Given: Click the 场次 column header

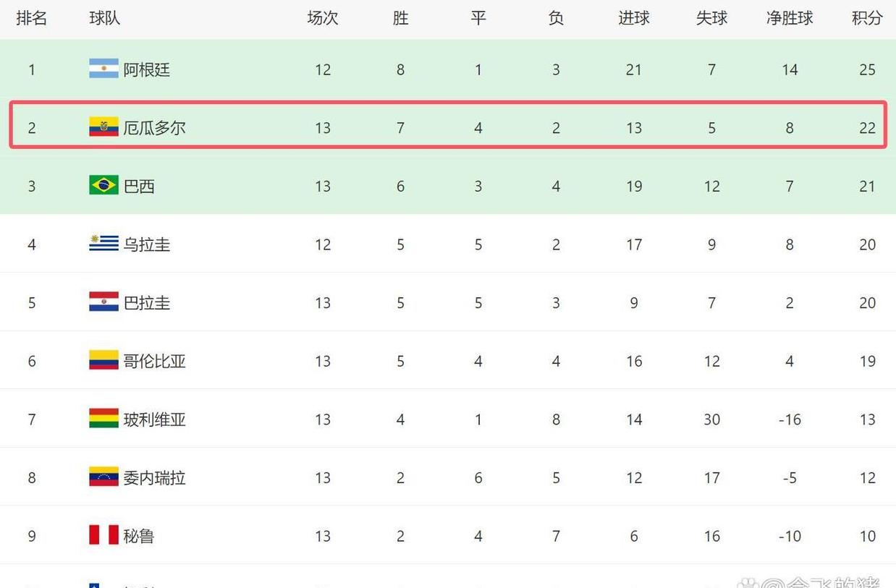Looking at the screenshot, I should point(323,18).
